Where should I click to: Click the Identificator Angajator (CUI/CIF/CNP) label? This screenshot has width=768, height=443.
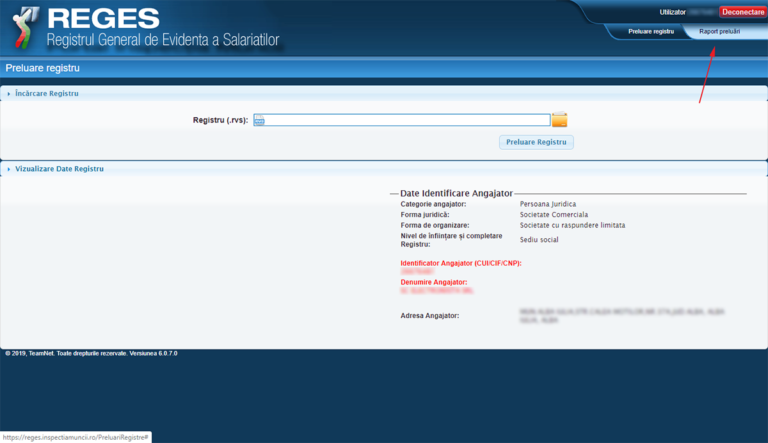[x=461, y=263]
